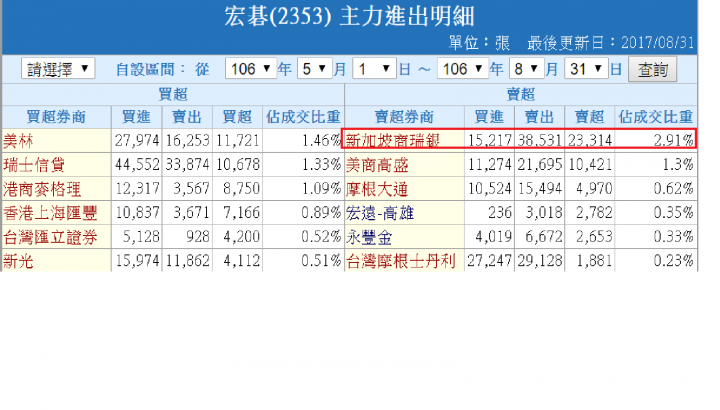Select value 29,128 in 台灣摩根士丹利 row

(540, 260)
